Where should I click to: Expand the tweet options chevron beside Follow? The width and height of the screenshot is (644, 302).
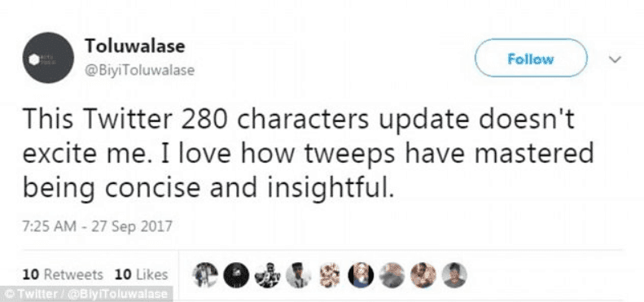615,59
